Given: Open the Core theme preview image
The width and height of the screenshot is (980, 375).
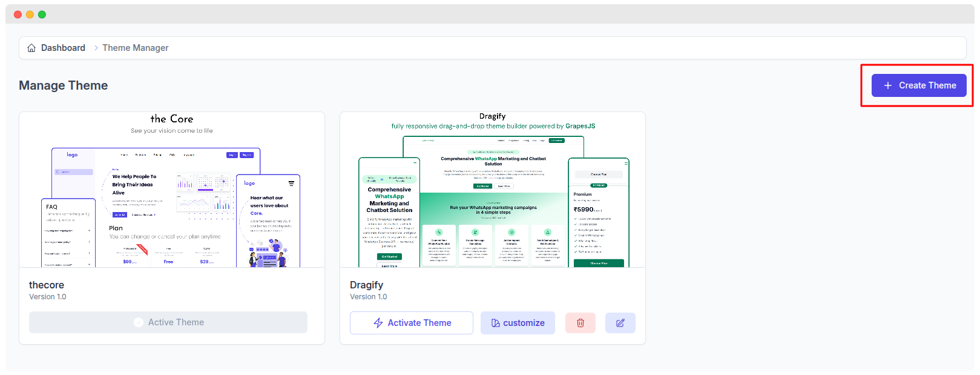Looking at the screenshot, I should tap(172, 190).
